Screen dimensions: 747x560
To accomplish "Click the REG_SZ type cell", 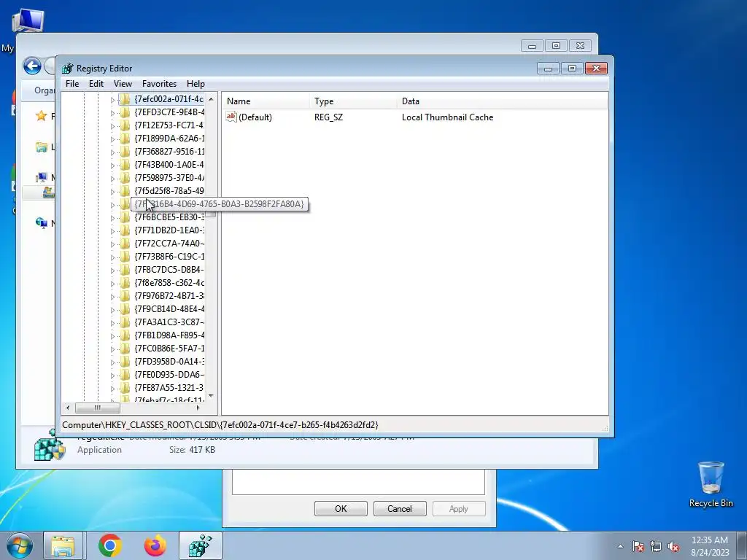I will [328, 117].
